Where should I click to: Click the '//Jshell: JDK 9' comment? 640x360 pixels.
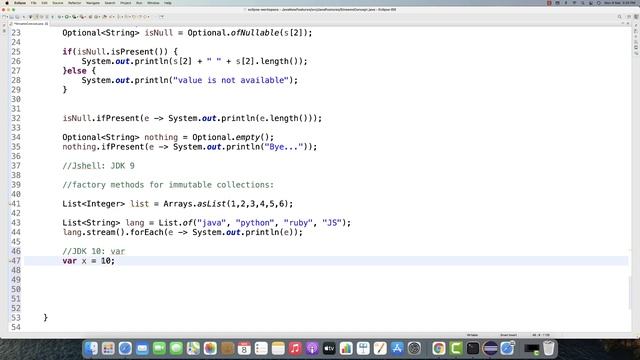tap(98, 166)
